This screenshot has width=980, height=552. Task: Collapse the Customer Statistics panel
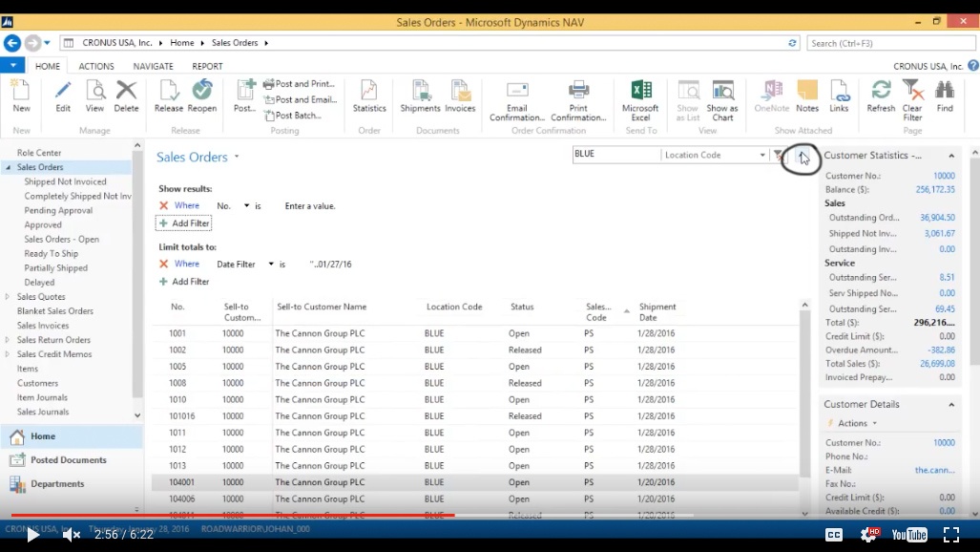tap(951, 156)
